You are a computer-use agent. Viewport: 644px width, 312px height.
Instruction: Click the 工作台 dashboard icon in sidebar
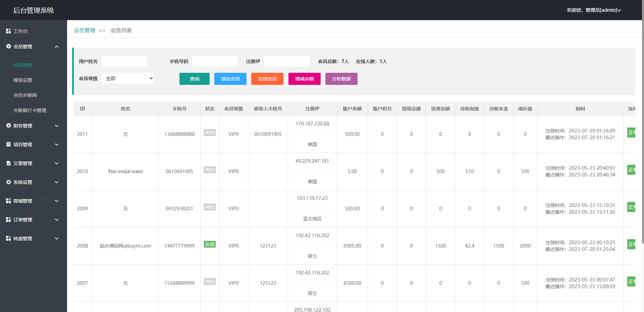click(8, 31)
